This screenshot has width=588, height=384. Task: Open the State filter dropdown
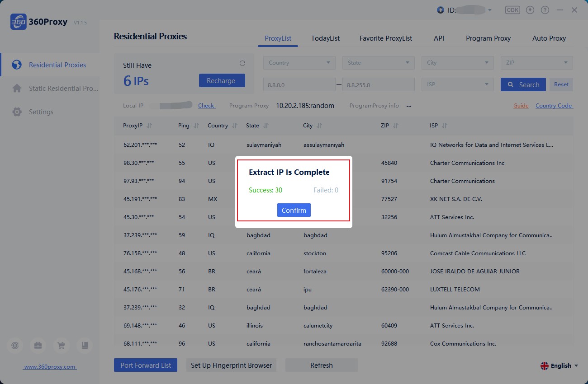[379, 63]
